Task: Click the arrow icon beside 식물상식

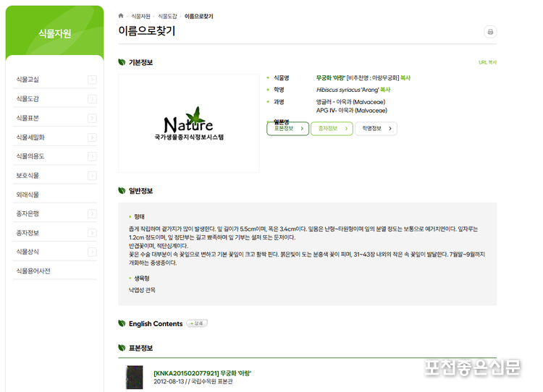Action: pyautogui.click(x=92, y=252)
